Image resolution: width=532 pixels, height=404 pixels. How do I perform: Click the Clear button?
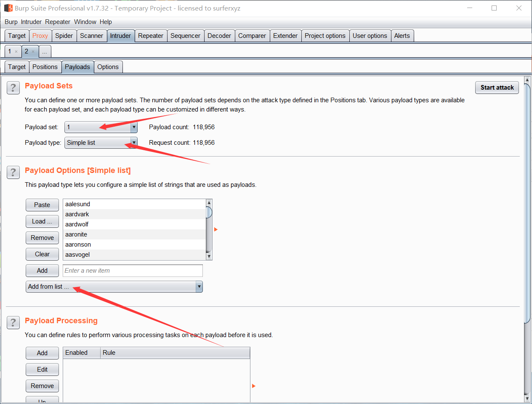pyautogui.click(x=42, y=254)
